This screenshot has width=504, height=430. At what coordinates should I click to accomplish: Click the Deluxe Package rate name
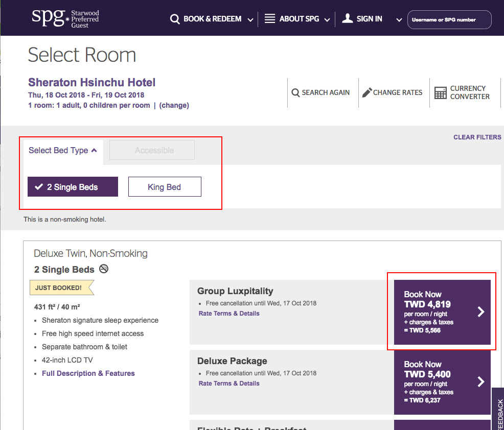coord(232,361)
